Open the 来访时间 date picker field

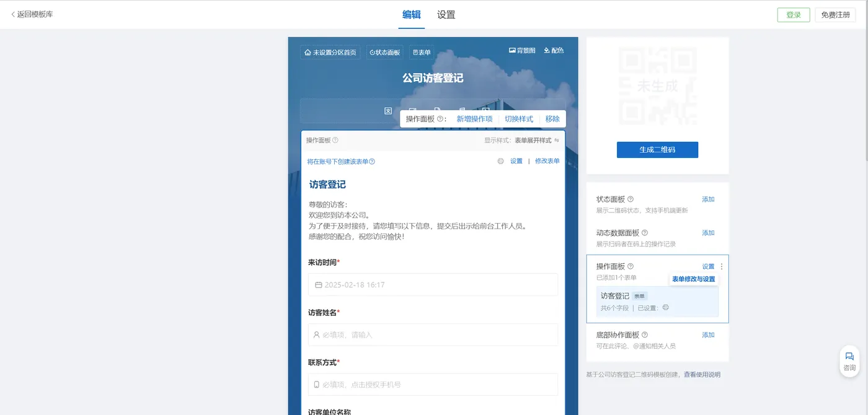pyautogui.click(x=433, y=285)
